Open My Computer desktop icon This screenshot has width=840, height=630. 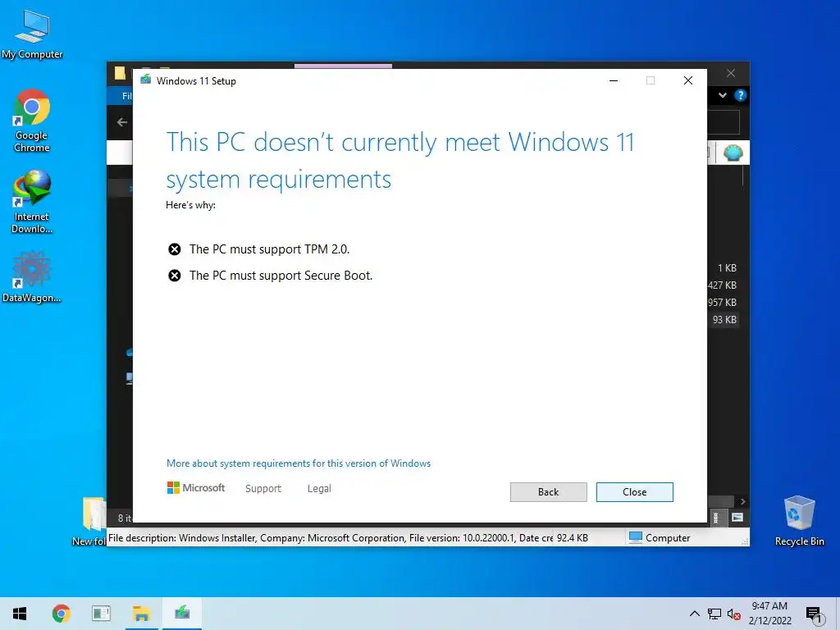(x=32, y=34)
